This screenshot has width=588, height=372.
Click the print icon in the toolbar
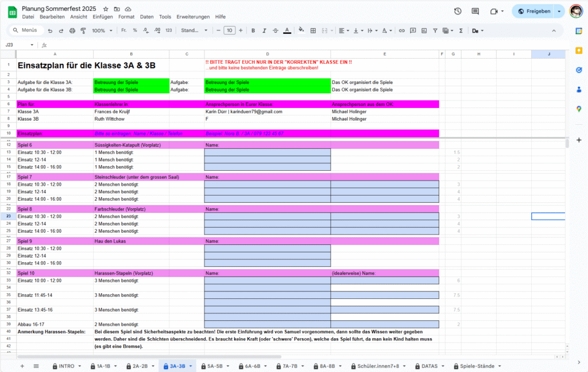tap(72, 30)
